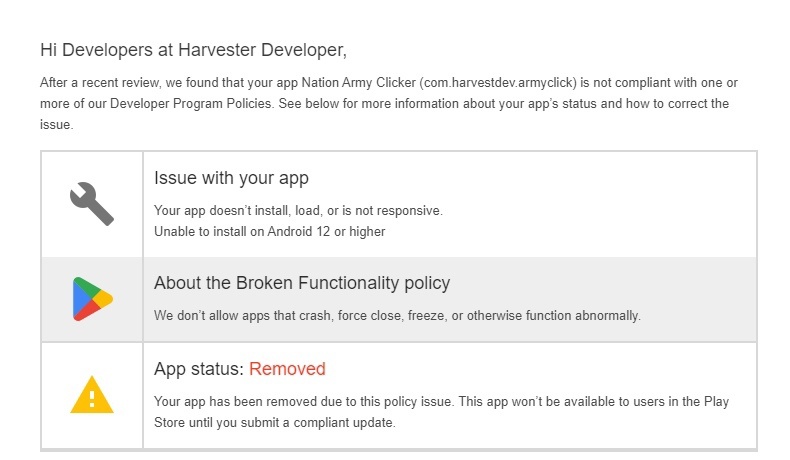Click 'Developer Program Policies' text
The image size is (790, 460).
coord(191,104)
